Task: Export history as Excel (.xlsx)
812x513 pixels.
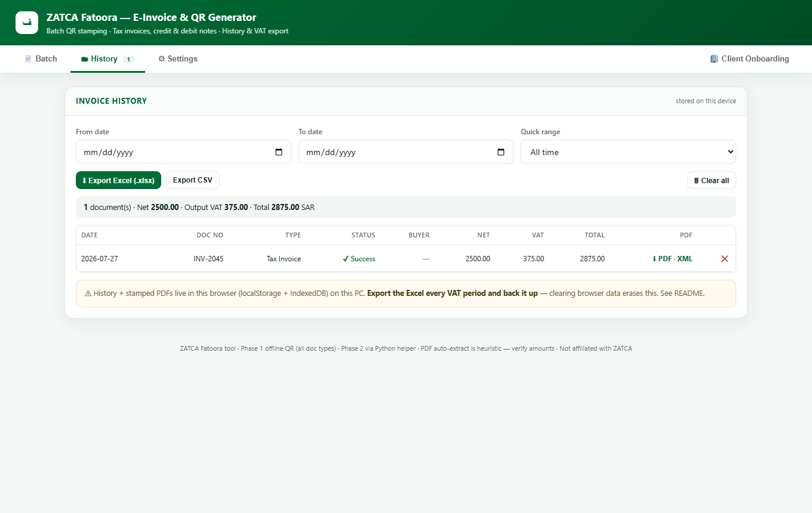Action: click(118, 180)
